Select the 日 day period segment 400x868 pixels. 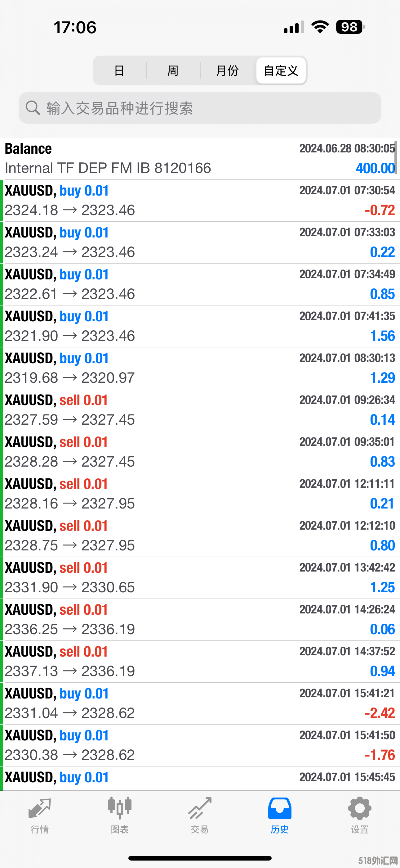(x=119, y=71)
